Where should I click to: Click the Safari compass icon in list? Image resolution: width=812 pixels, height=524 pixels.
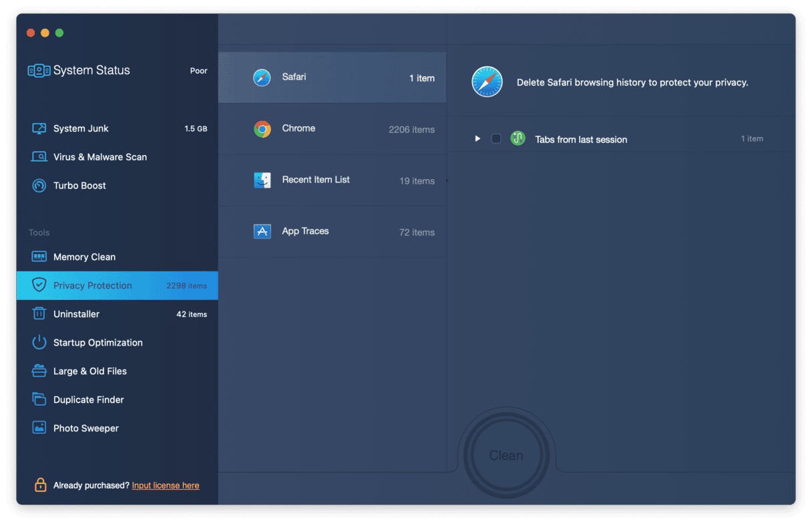[x=262, y=78]
